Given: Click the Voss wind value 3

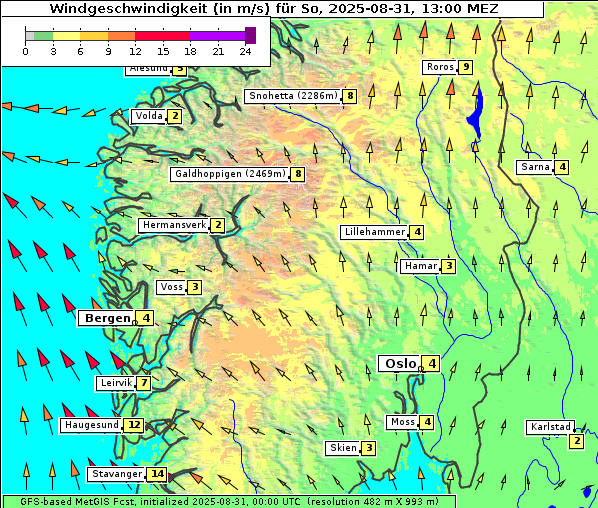Looking at the screenshot, I should point(195,287).
